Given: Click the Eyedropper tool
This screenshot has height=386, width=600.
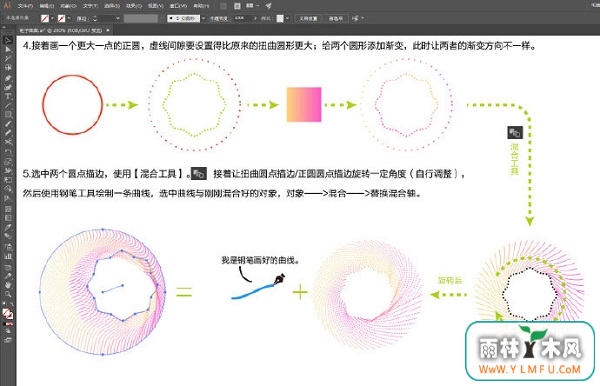Looking at the screenshot, I should 8,227.
